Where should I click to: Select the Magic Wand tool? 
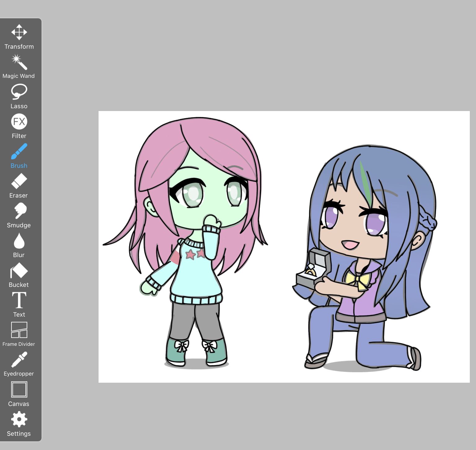click(x=19, y=67)
